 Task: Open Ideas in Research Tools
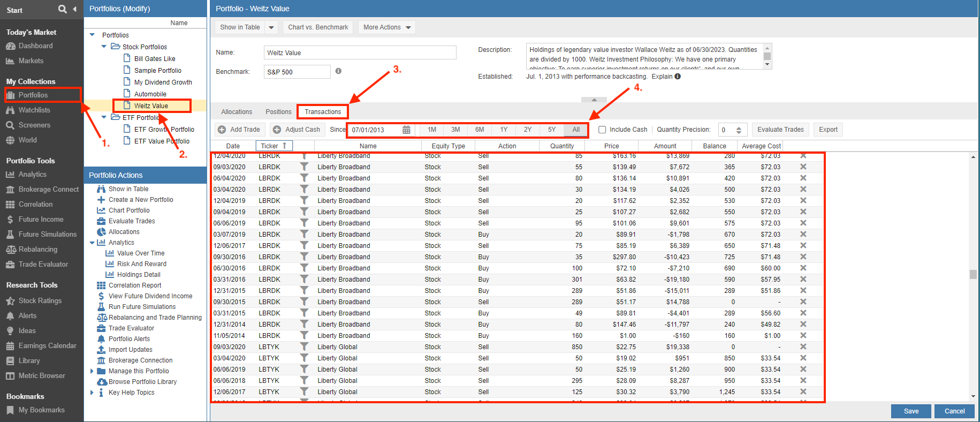point(27,331)
